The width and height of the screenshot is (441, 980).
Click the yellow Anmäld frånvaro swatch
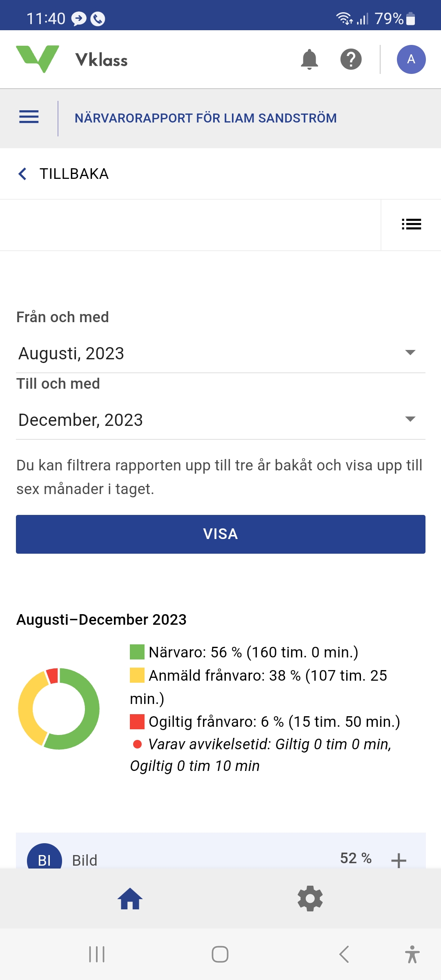pos(137,675)
